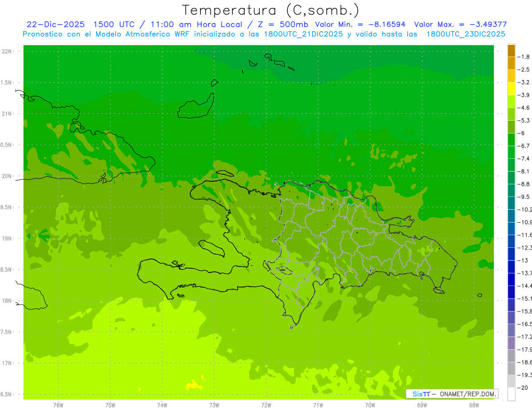Viewport: 532px width, 411px height.
Task: Click the Temperatura (C,somb.) chart title
Action: (x=271, y=10)
